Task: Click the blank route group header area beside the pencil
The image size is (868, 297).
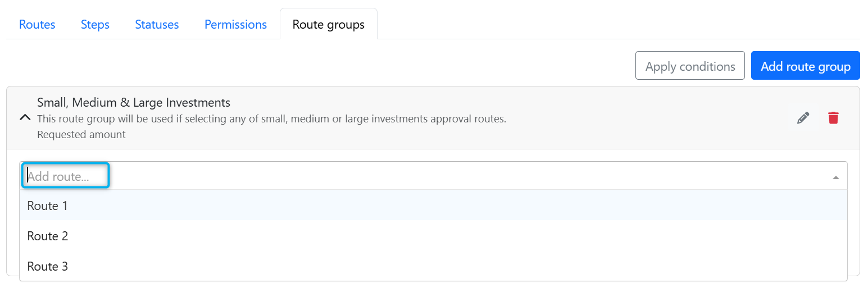Action: point(646,118)
